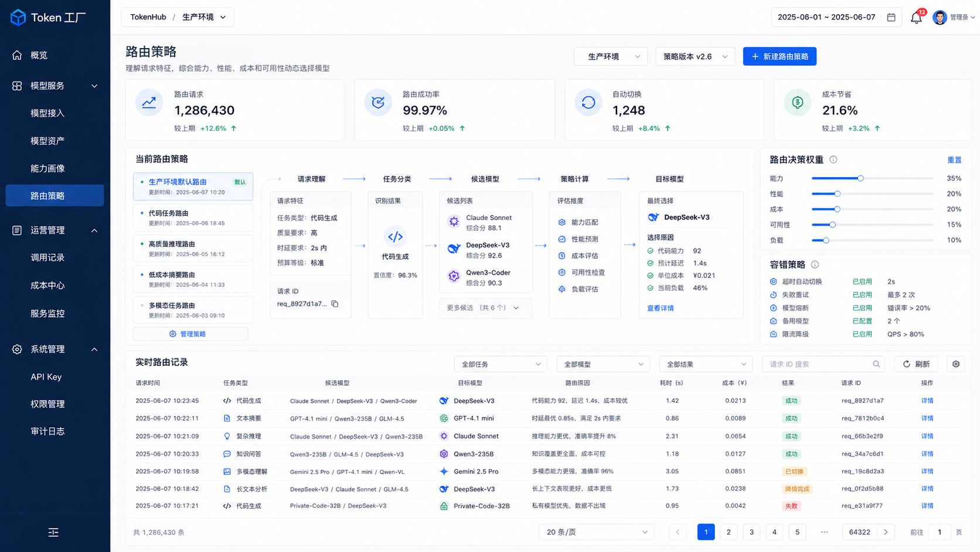Click the 代码生成 code icon in 识别结果
This screenshot has width=980, height=552.
(x=396, y=237)
